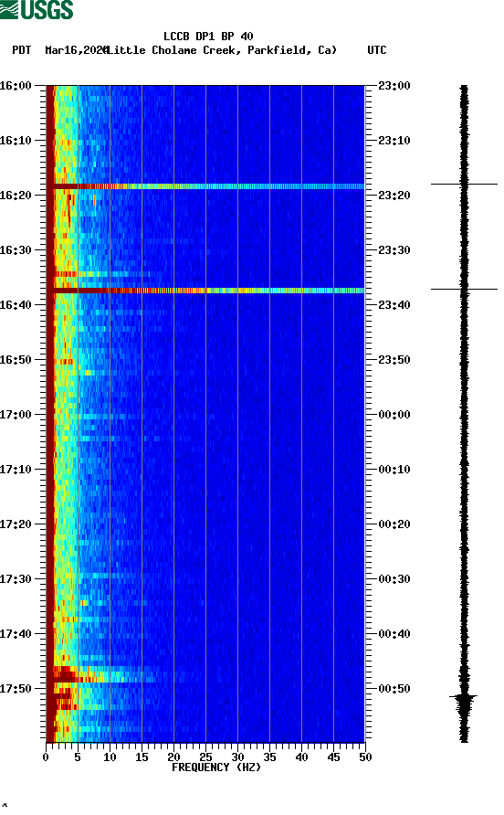Click the 23:00 UTC time label
This screenshot has width=504, height=815.
pos(394,86)
